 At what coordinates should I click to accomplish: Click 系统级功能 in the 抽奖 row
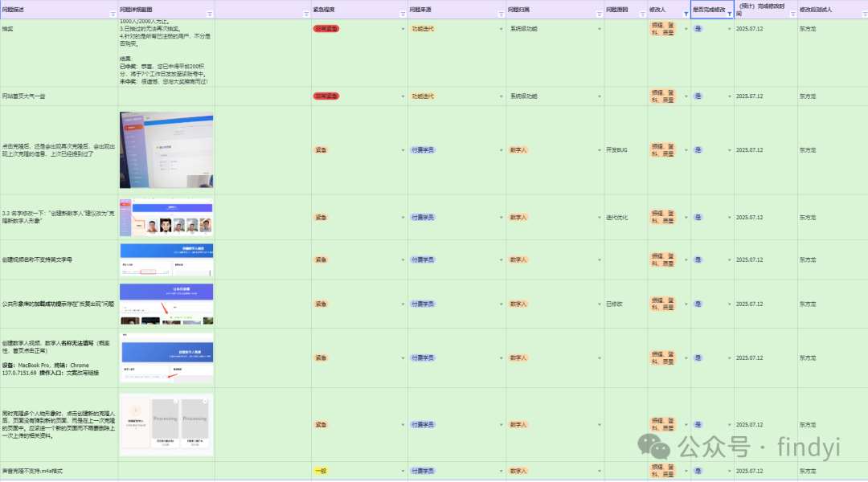coord(524,29)
